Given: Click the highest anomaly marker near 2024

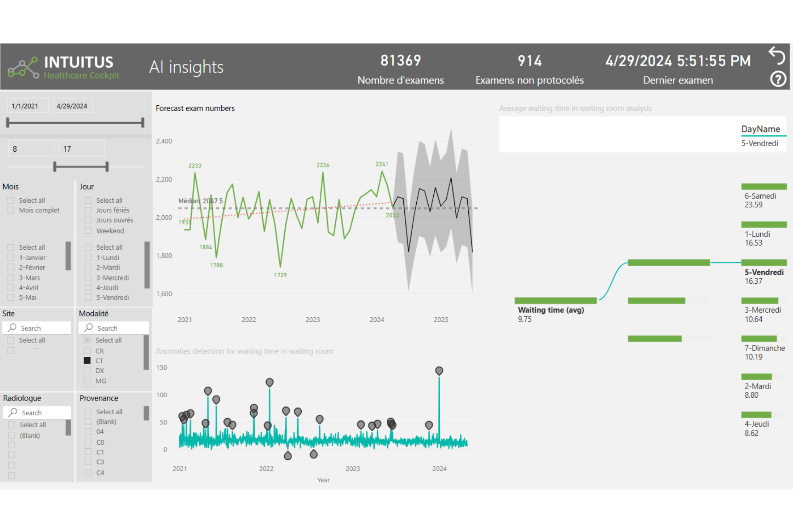Looking at the screenshot, I should click(439, 371).
